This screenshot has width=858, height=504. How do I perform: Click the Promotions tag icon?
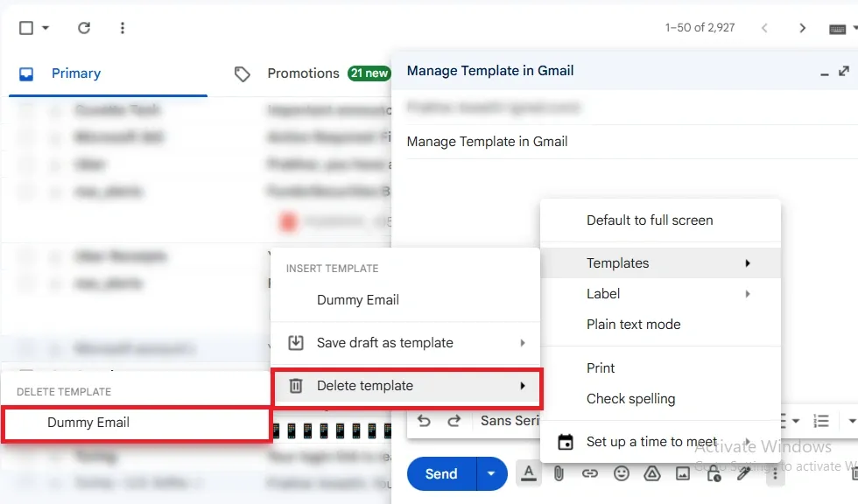(x=242, y=73)
